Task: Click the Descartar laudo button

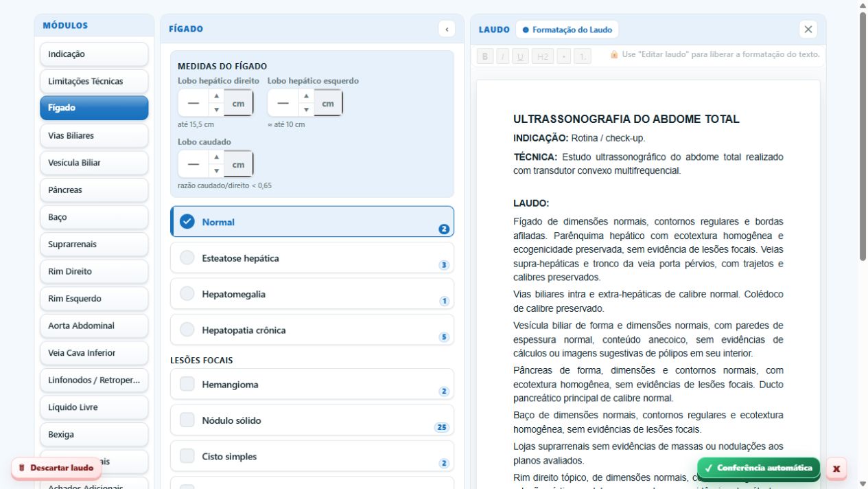Action: click(x=56, y=468)
